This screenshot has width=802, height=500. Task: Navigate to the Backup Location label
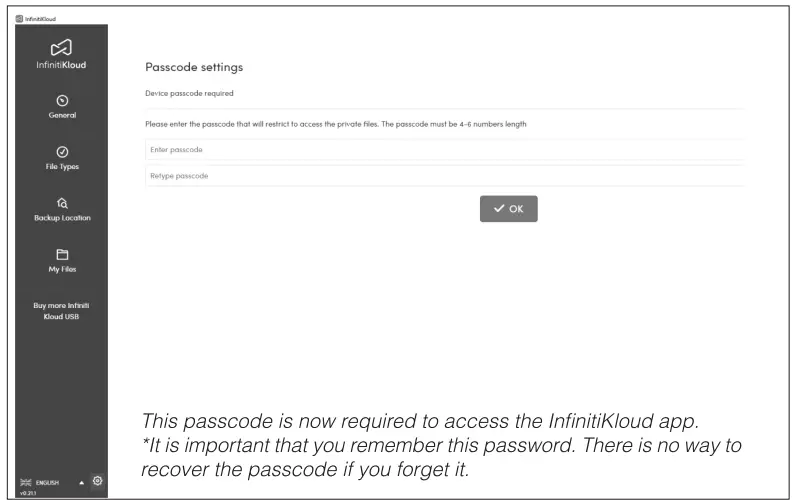coord(63,217)
